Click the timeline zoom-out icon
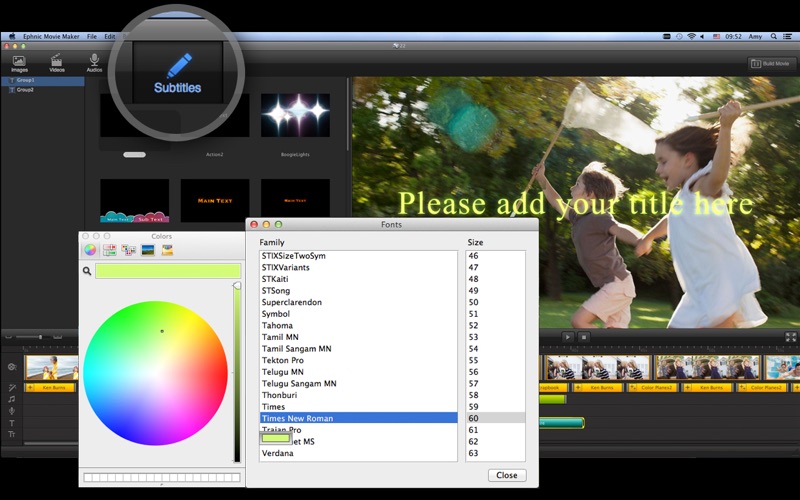The image size is (800, 500). [x=8, y=337]
